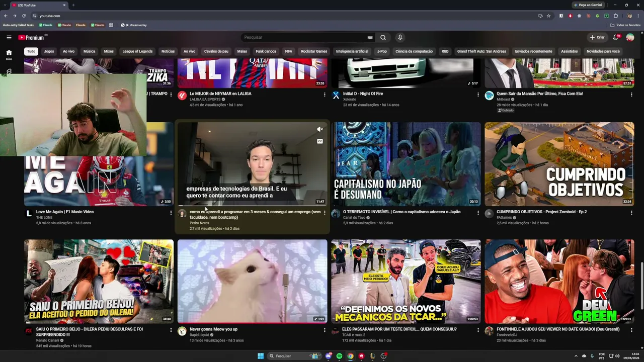Click the Peça ao Gemini button
Screen dimensions: 644x362
588,5
